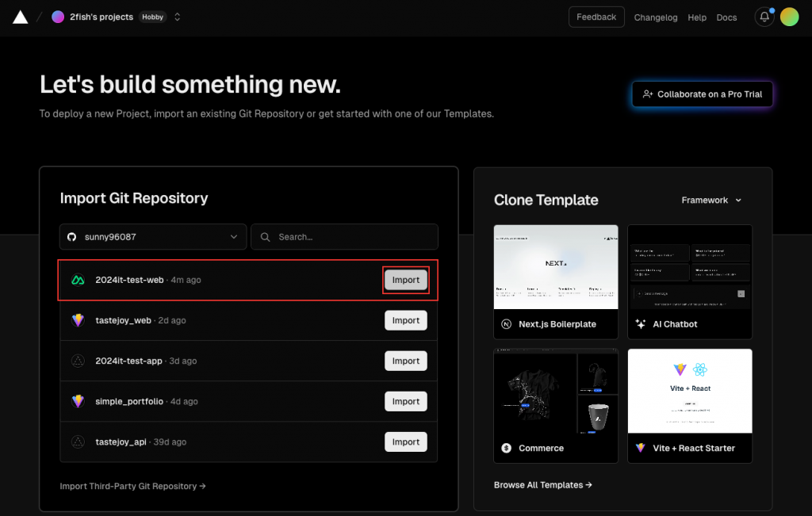Click the Import Git Repository heading

pyautogui.click(x=133, y=198)
